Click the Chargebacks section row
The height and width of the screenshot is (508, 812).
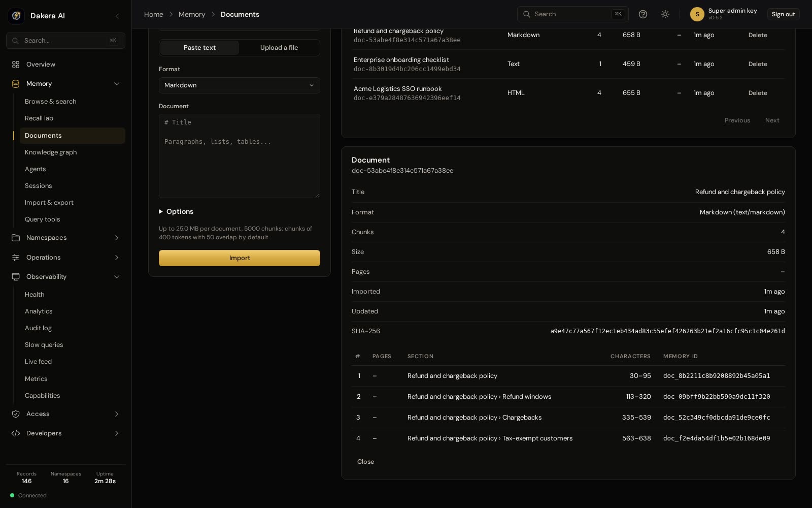tap(568, 418)
